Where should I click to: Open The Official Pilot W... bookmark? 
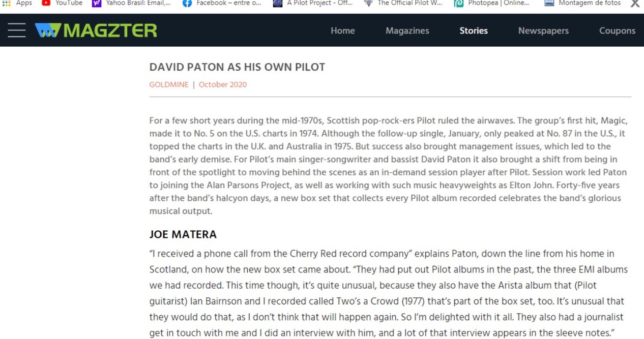[403, 3]
